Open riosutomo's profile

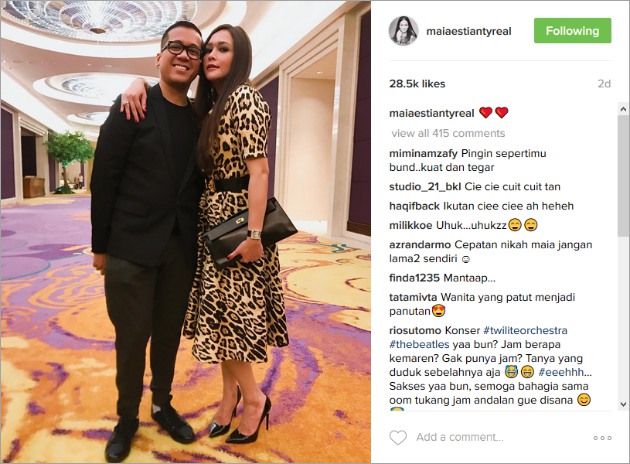[415, 331]
